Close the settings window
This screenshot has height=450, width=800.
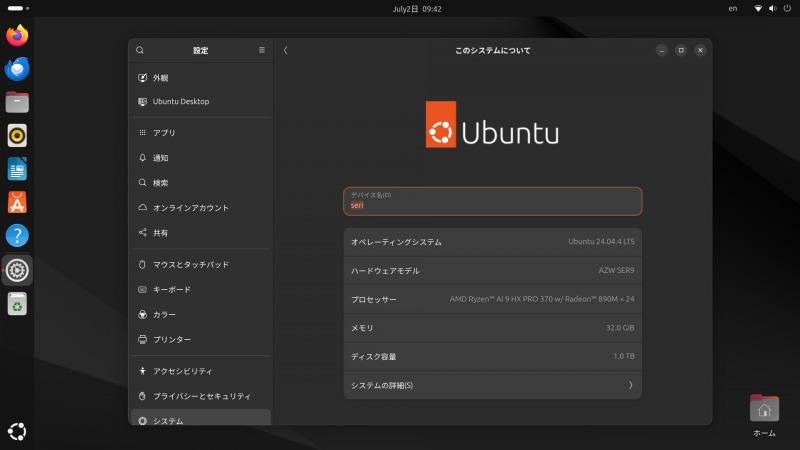pyautogui.click(x=700, y=50)
